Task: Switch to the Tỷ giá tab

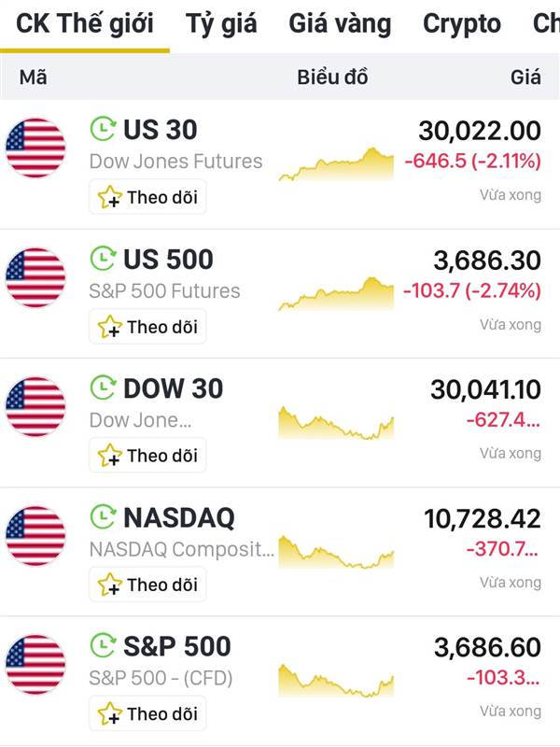Action: point(221,24)
